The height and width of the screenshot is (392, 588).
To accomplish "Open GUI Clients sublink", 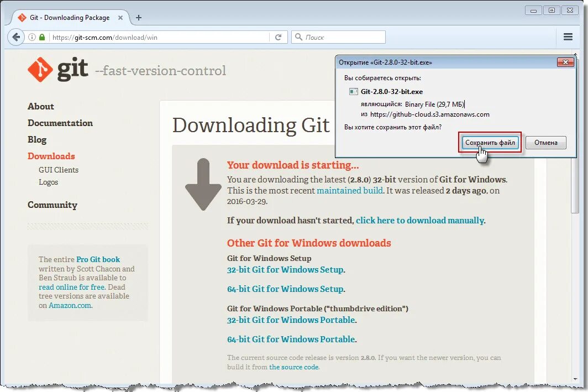I will [x=59, y=170].
